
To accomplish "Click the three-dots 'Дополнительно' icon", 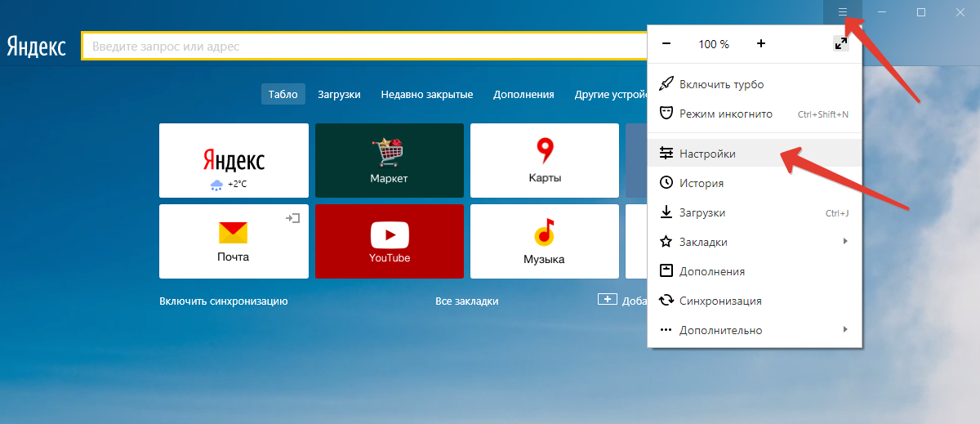I will point(666,330).
